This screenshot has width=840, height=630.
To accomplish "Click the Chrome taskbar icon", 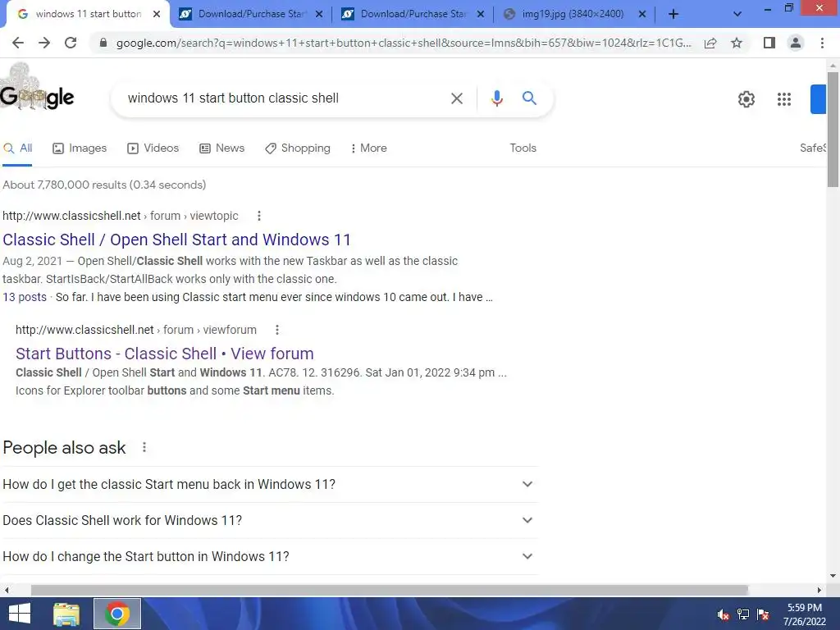I will 117,614.
